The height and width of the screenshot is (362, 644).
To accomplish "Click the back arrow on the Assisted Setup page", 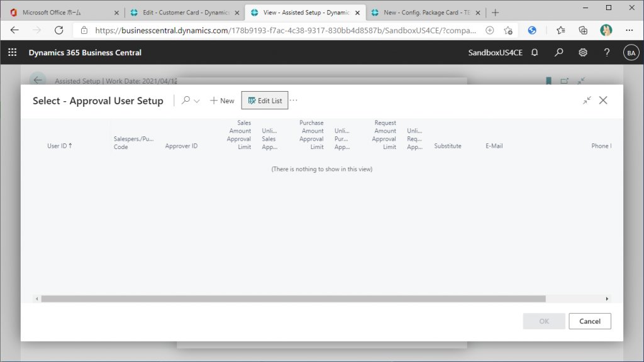I will tap(38, 80).
